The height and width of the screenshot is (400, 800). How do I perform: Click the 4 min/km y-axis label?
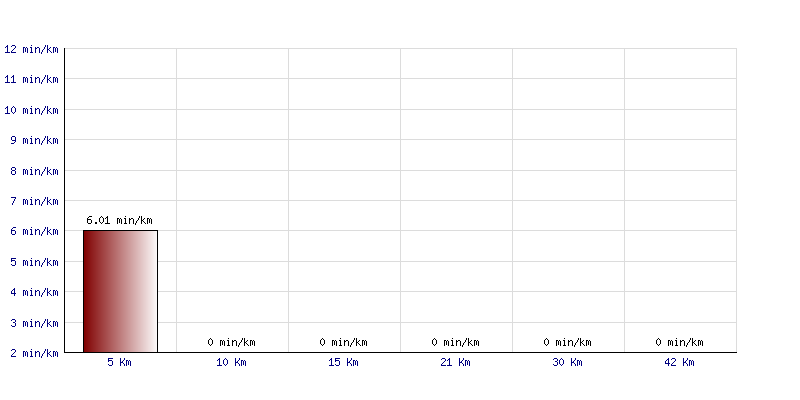(34, 292)
